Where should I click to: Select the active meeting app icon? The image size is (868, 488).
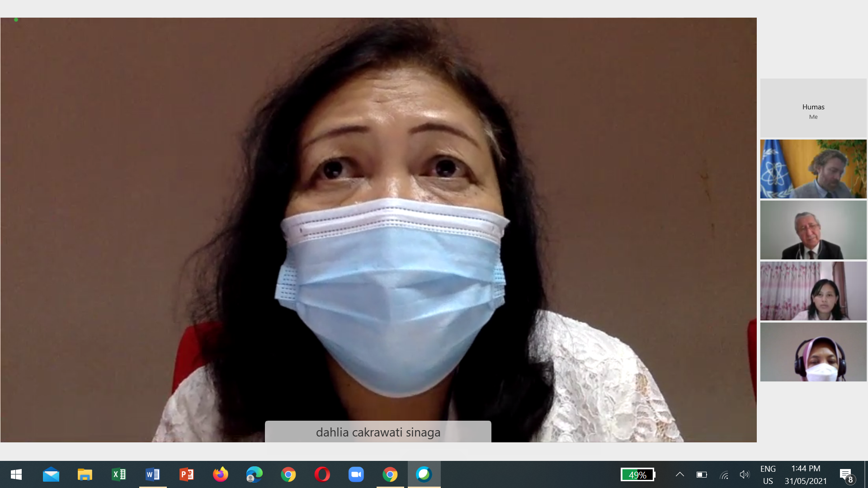click(424, 474)
